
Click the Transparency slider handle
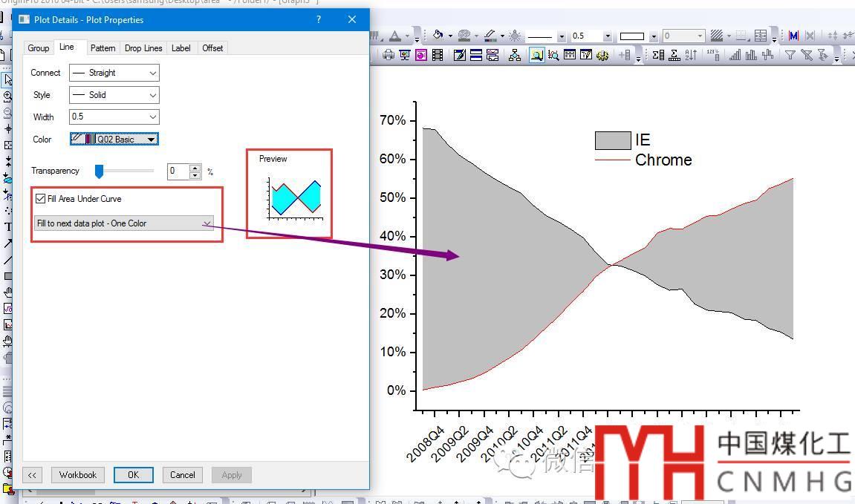[x=99, y=171]
